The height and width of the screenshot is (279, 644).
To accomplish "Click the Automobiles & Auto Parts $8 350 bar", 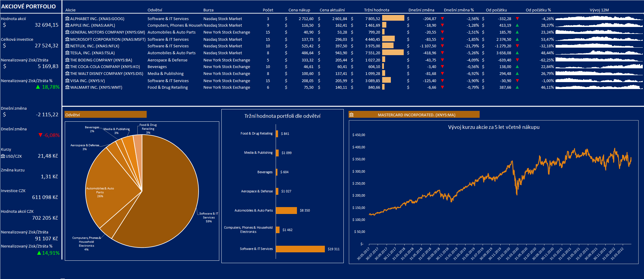I will point(286,210).
